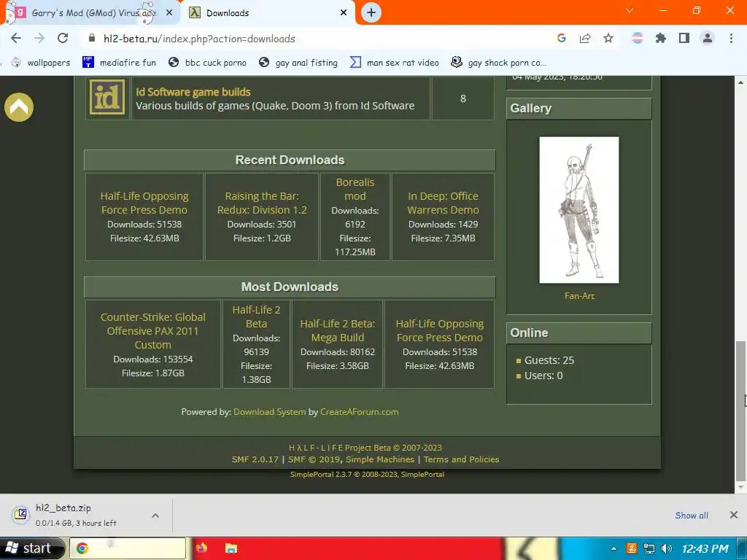Viewport: 747px width, 560px height.
Task: Open Counter-Strike: Global Offensive PAX 2011 Custom
Action: point(153,331)
